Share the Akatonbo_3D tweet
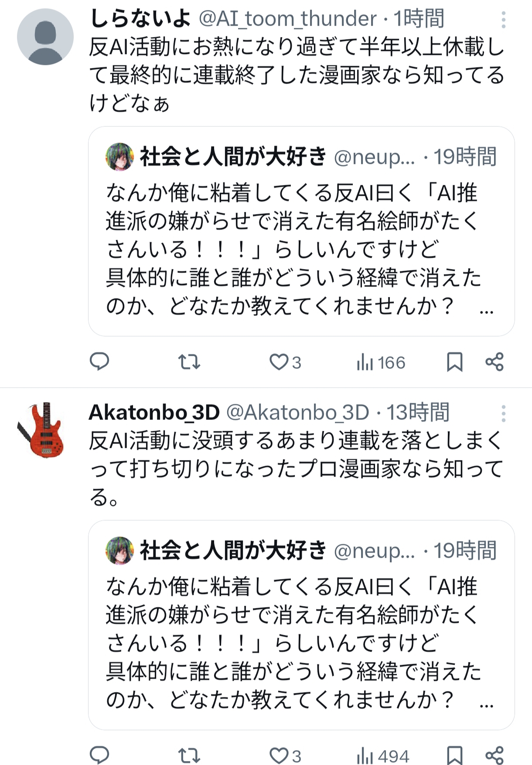Image resolution: width=532 pixels, height=765 pixels. click(x=494, y=755)
